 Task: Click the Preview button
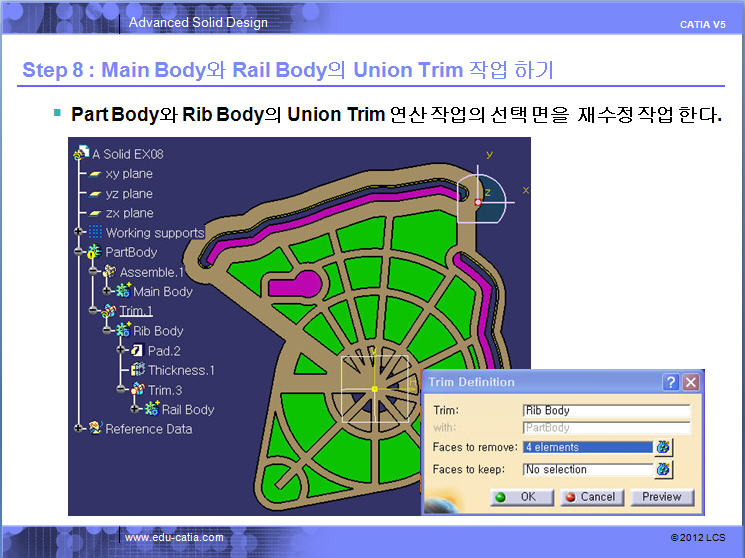[x=661, y=496]
